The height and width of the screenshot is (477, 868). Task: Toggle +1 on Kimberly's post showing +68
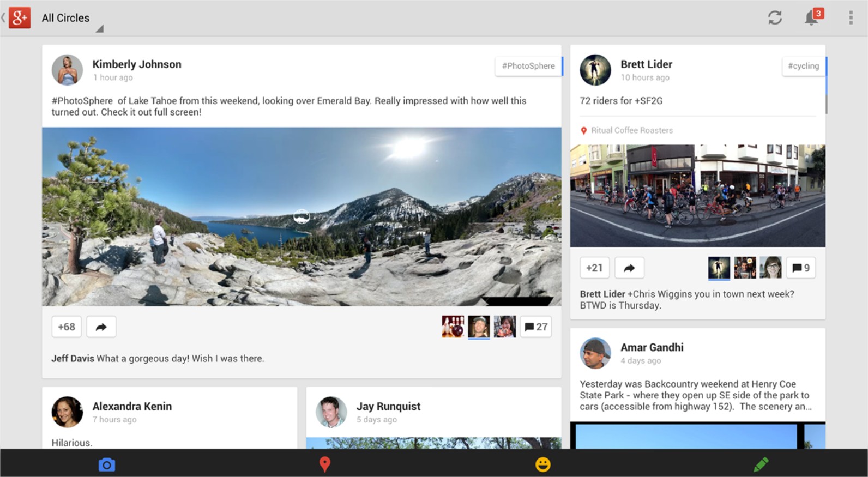tap(67, 327)
